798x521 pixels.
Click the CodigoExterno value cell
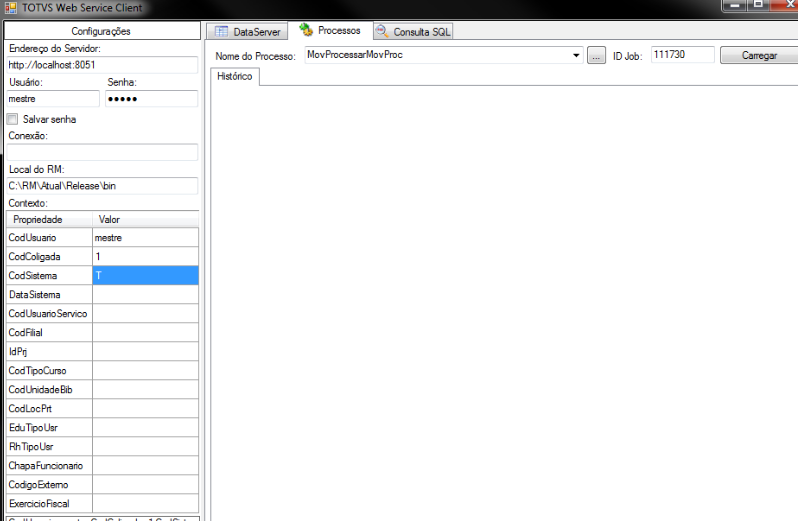[x=146, y=484]
